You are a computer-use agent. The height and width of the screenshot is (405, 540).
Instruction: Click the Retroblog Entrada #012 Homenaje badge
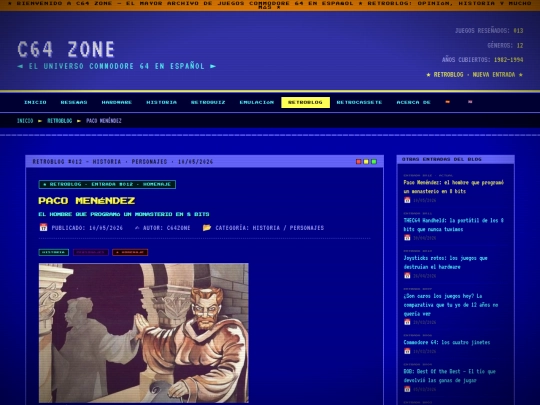(107, 184)
